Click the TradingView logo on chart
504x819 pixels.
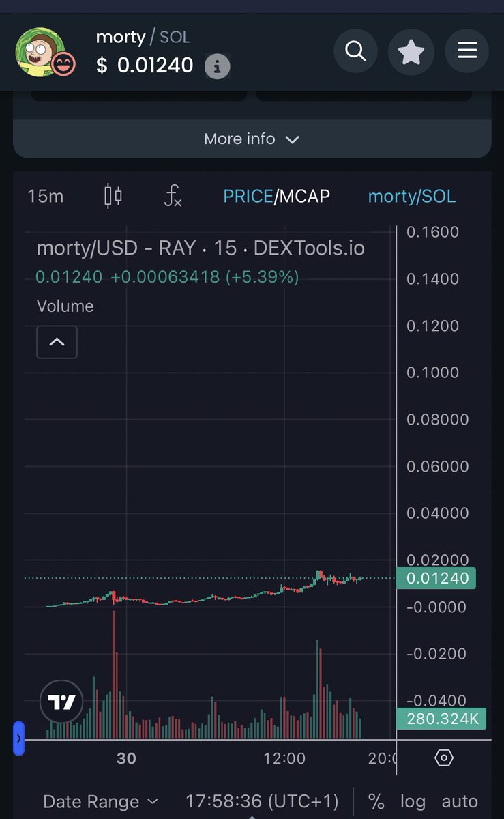coord(61,702)
